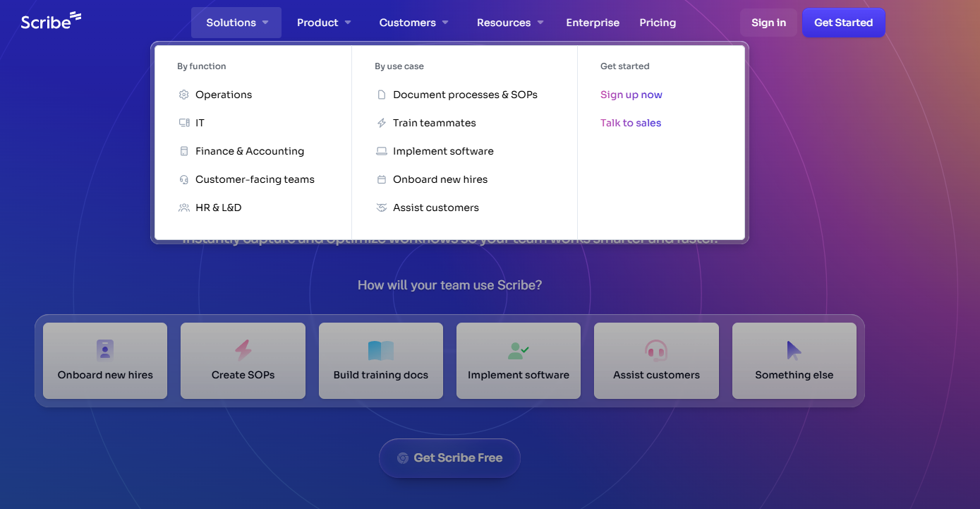
Task: Expand the Resources dropdown arrow
Action: (540, 23)
